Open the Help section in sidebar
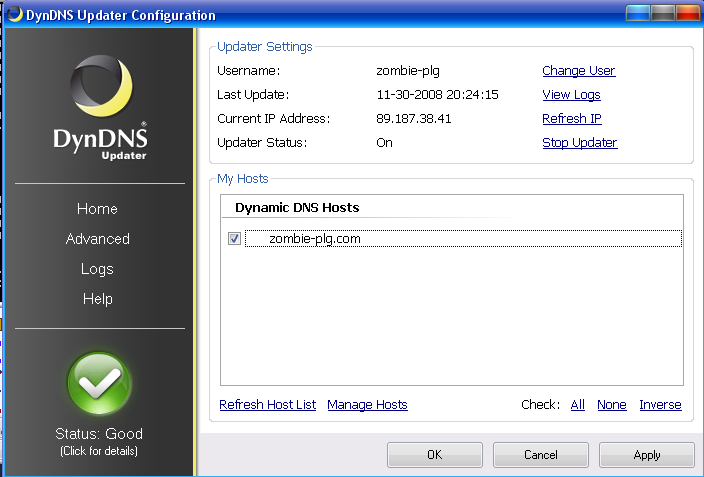This screenshot has height=477, width=704. click(97, 299)
